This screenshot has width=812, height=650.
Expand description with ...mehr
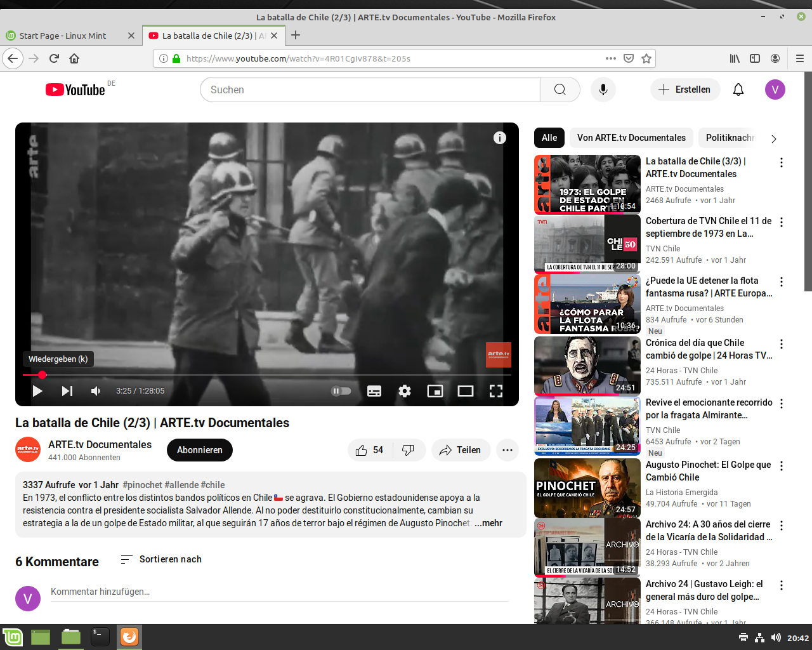point(488,523)
